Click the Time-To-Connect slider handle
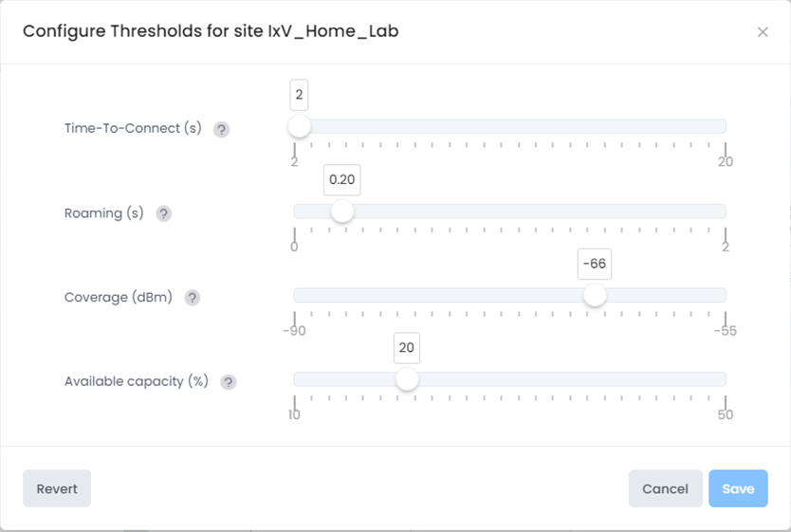Screen dimensions: 791x532 [x=300, y=127]
